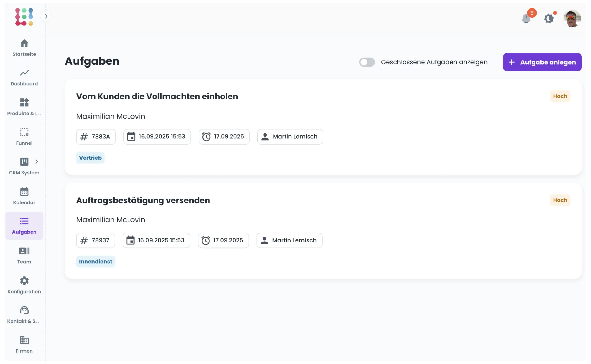This screenshot has height=364, width=591.
Task: Select Aufgaben in the sidebar menu
Action: pyautogui.click(x=24, y=226)
